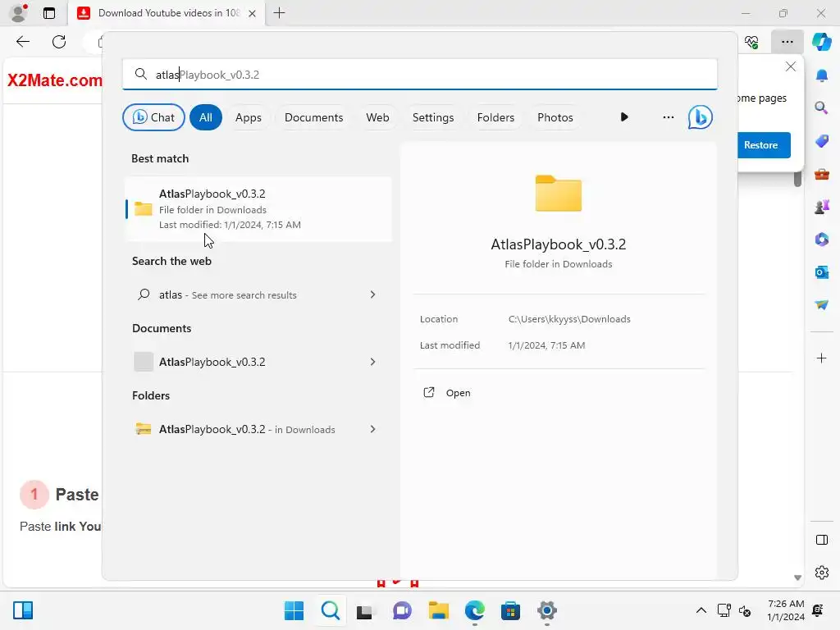The width and height of the screenshot is (840, 630).
Task: Open the AtlasPlaybook_v0.3.2 best match folder
Action: tap(258, 209)
